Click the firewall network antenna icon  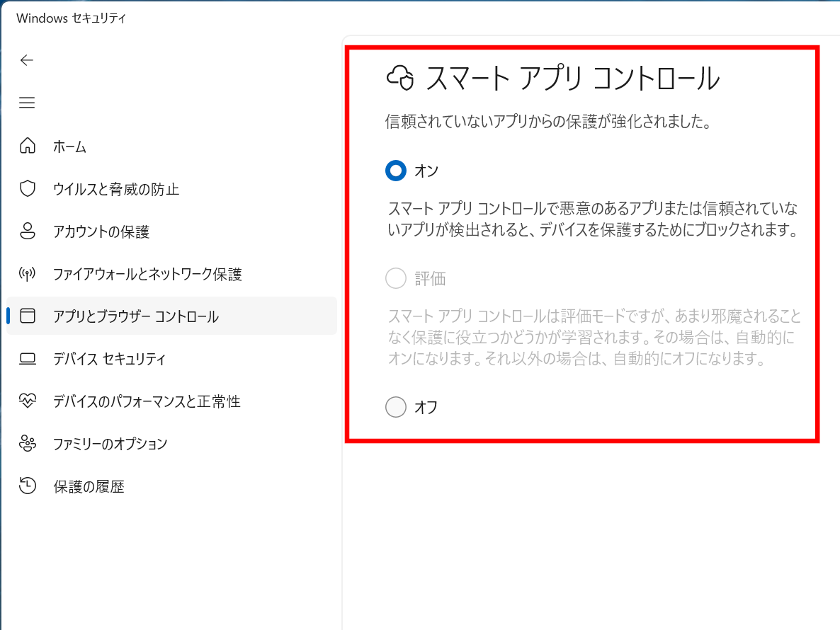click(28, 273)
